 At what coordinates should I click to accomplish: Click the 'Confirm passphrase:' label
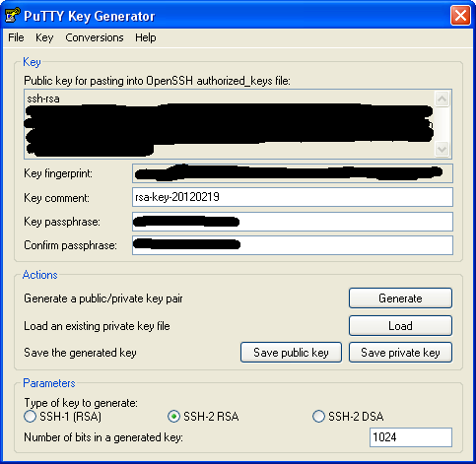click(x=70, y=245)
